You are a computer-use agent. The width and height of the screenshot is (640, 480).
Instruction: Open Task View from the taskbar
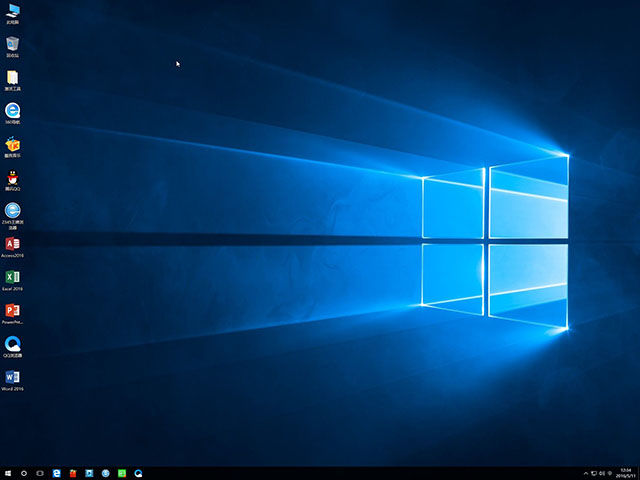pos(40,472)
